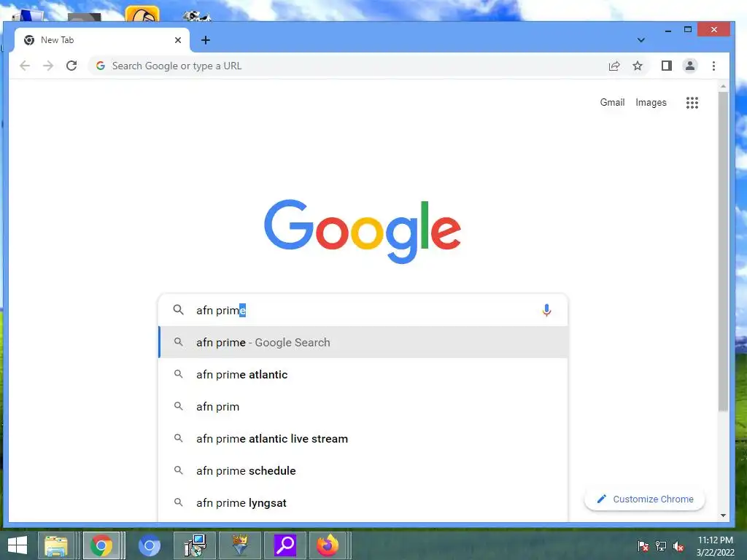
Task: Open the Google apps grid
Action: tap(692, 102)
